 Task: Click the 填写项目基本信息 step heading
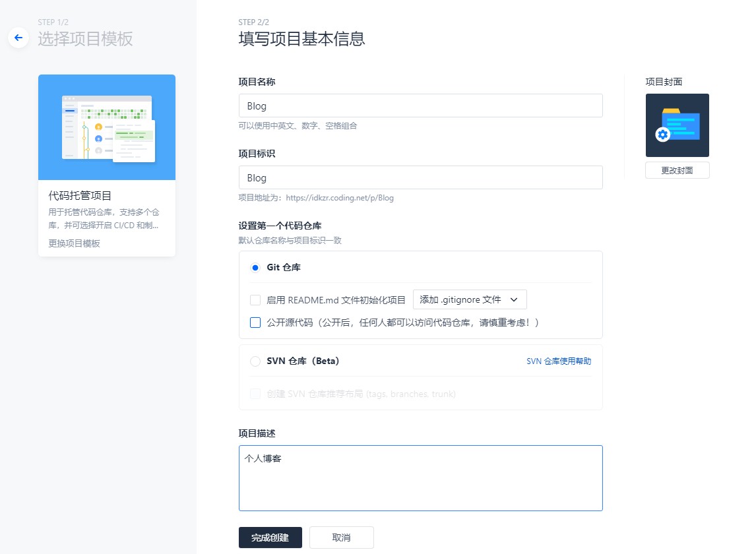(301, 39)
